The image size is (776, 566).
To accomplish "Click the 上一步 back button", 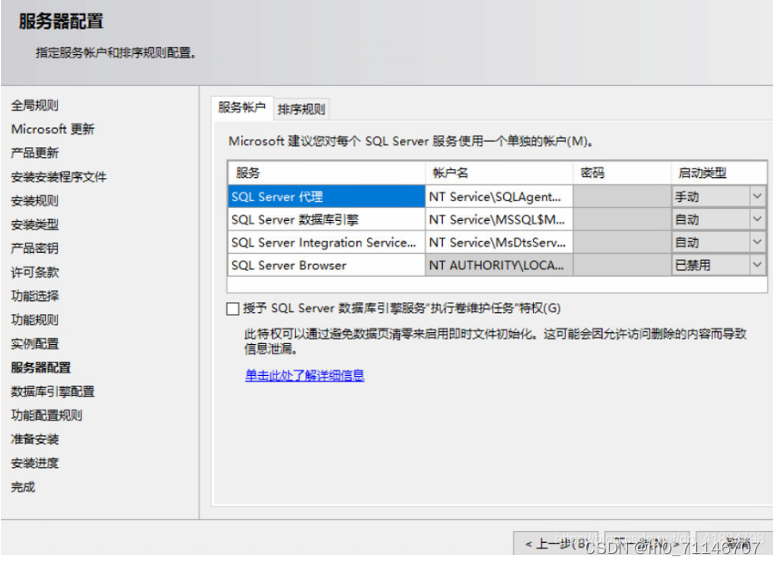I will pos(557,544).
